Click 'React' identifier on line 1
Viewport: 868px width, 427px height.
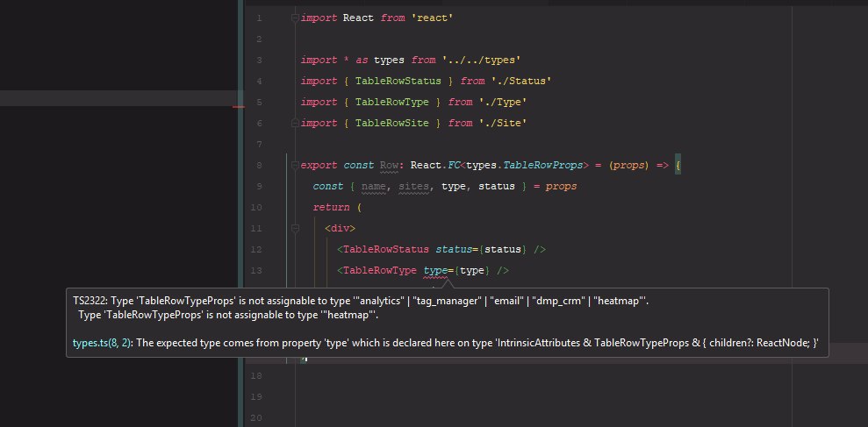pos(358,18)
